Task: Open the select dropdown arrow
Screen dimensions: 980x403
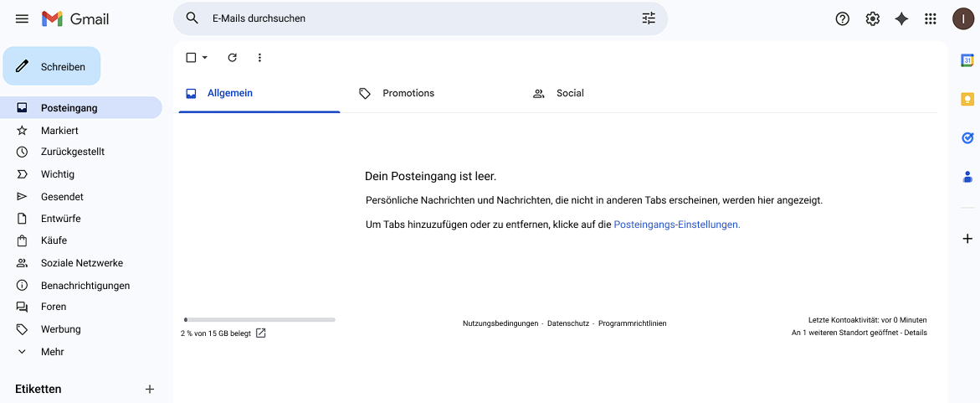Action: (x=204, y=58)
